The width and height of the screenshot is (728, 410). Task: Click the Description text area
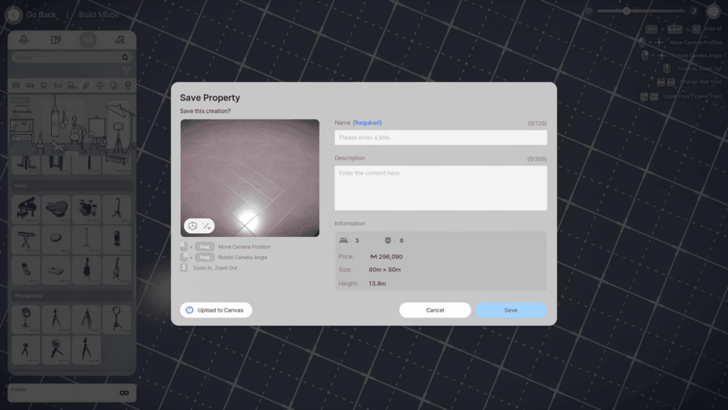tap(440, 188)
